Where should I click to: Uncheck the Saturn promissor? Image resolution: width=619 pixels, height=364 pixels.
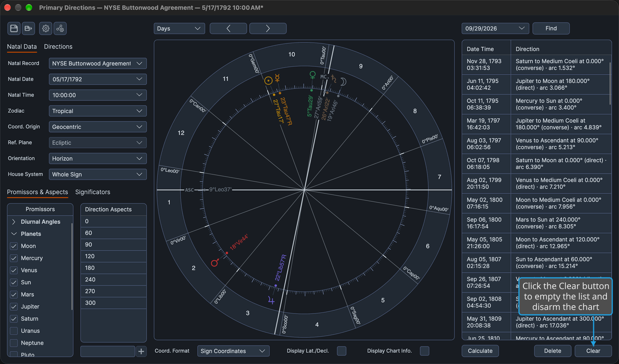[14, 319]
